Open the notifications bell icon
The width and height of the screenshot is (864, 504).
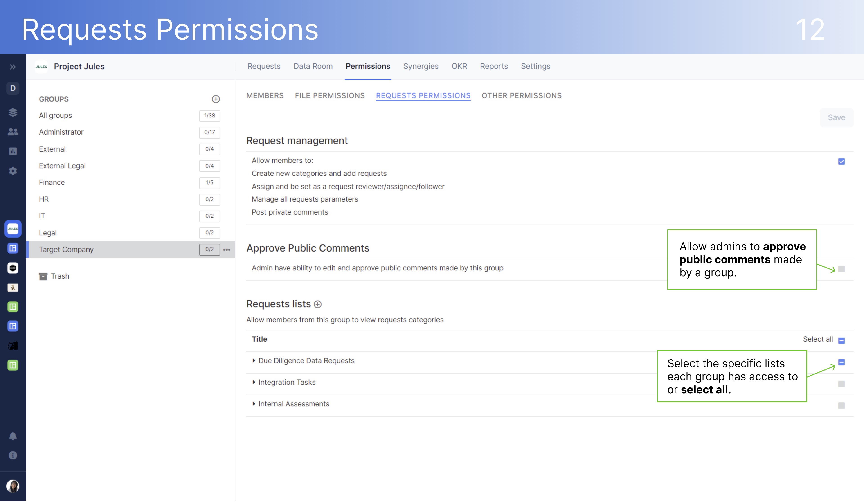tap(13, 436)
